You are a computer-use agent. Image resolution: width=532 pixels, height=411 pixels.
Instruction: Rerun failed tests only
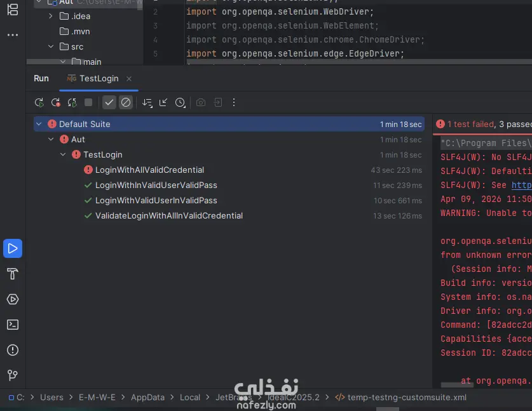click(56, 102)
